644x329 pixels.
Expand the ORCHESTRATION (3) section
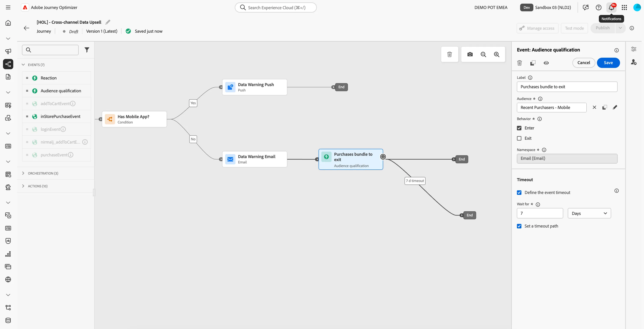click(23, 173)
